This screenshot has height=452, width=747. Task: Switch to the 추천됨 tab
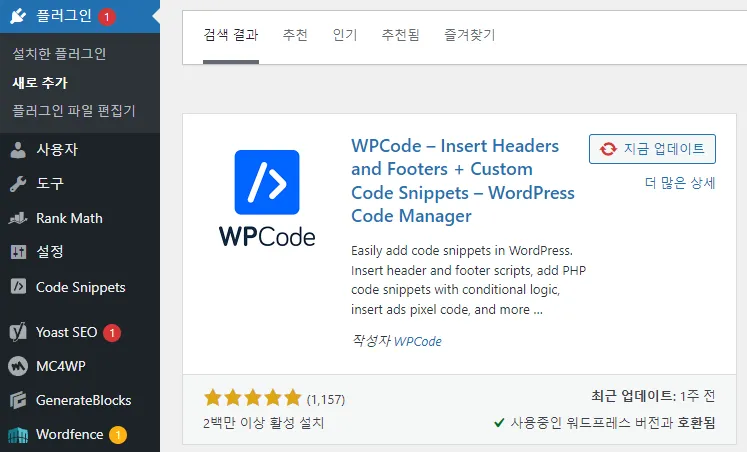pyautogui.click(x=400, y=35)
